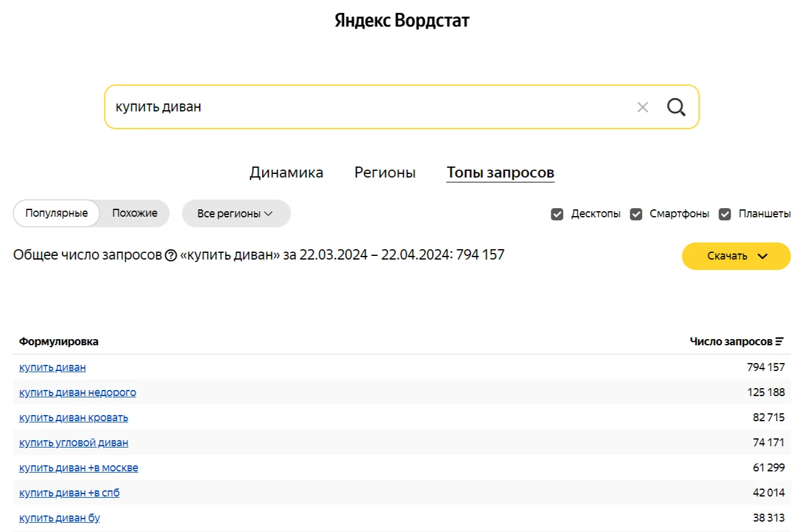Open the купить диван +в москве link
The height and width of the screenshot is (532, 803).
tap(78, 468)
